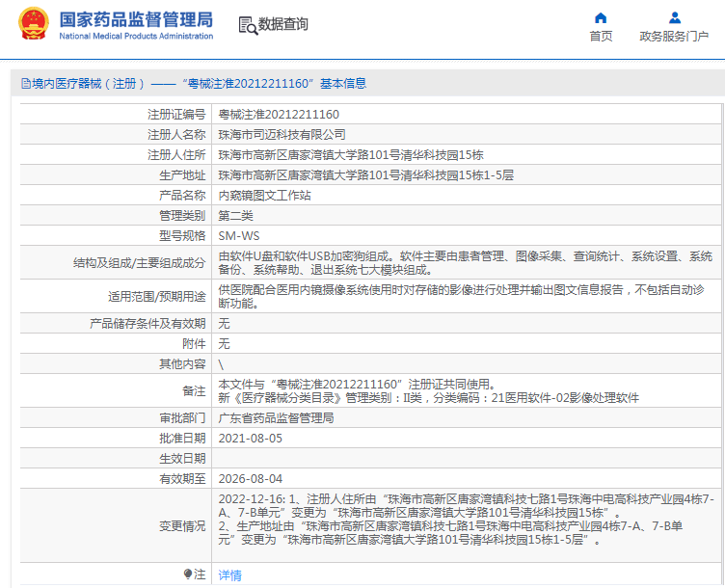Image resolution: width=725 pixels, height=588 pixels.
Task: Click the 备注 remark text
Action: pyautogui.click(x=429, y=391)
